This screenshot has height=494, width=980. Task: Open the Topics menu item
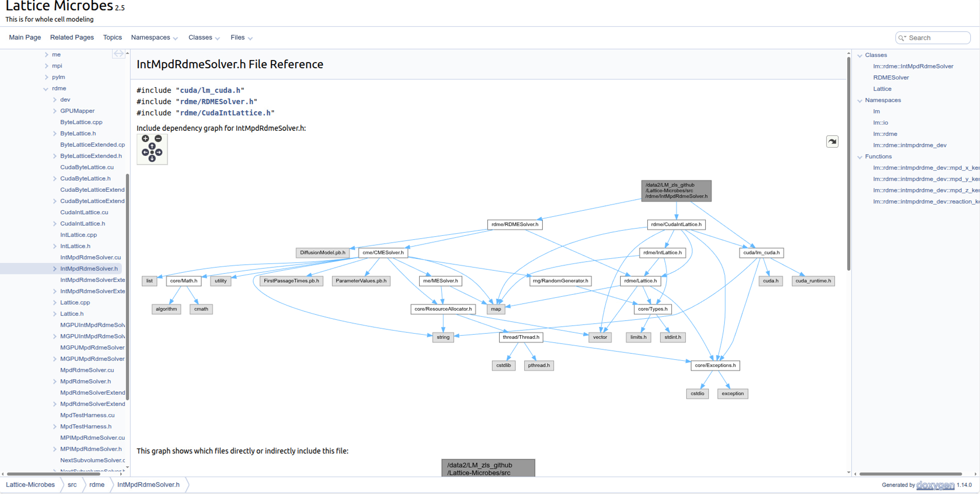point(112,37)
